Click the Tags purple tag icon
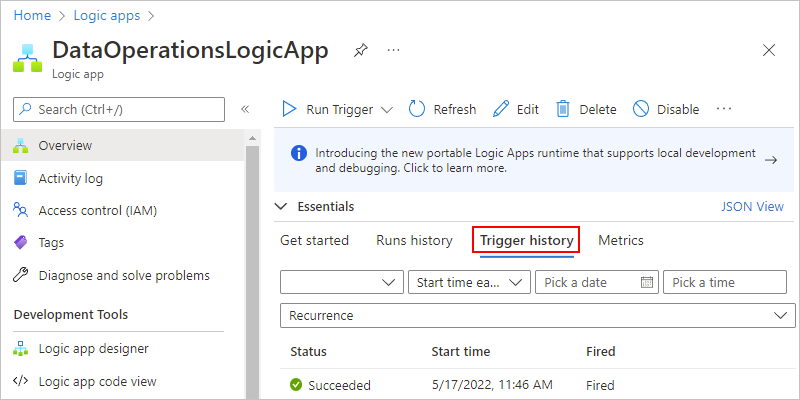800x400 pixels. 20,242
